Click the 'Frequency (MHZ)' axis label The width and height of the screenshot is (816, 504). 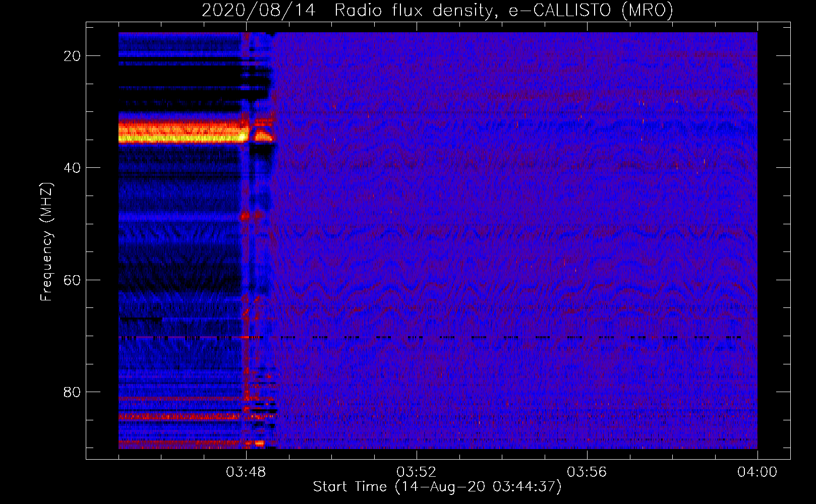[46, 242]
